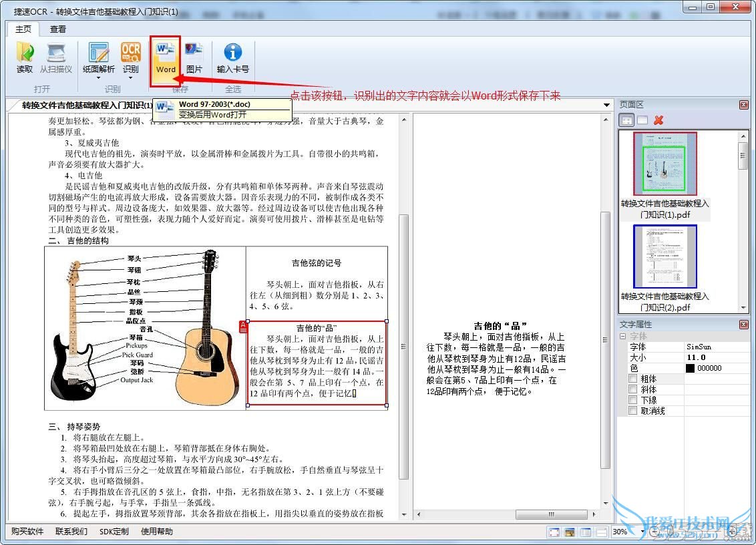
Task: Select thumbnail view icon in 页面区 panel
Action: (626, 120)
